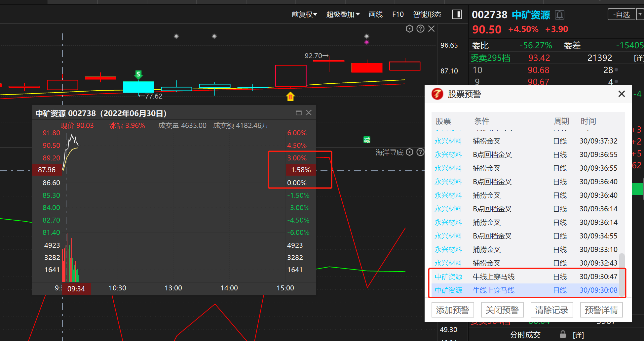The width and height of the screenshot is (644, 341).
Task: Click the 87.96 crosshair price label
Action: click(47, 170)
